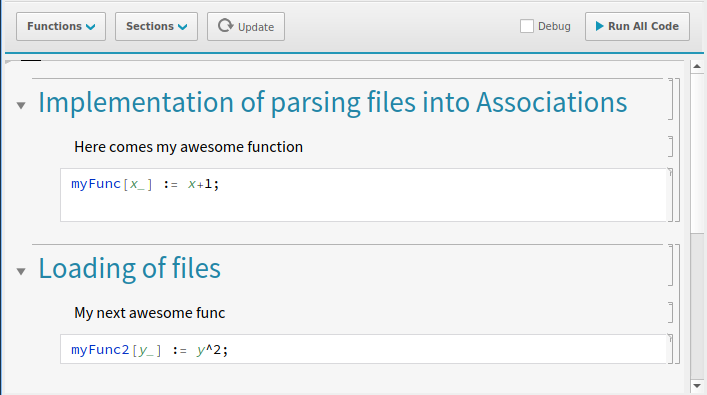Collapse the Implementation of parsing files section

[x=21, y=106]
